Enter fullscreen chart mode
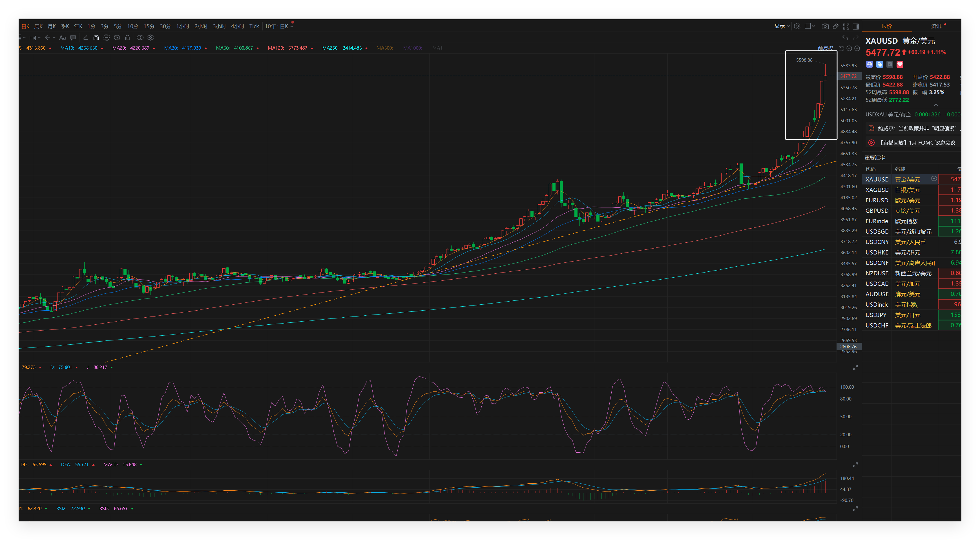Screen dimensions: 980x540 coord(846,26)
